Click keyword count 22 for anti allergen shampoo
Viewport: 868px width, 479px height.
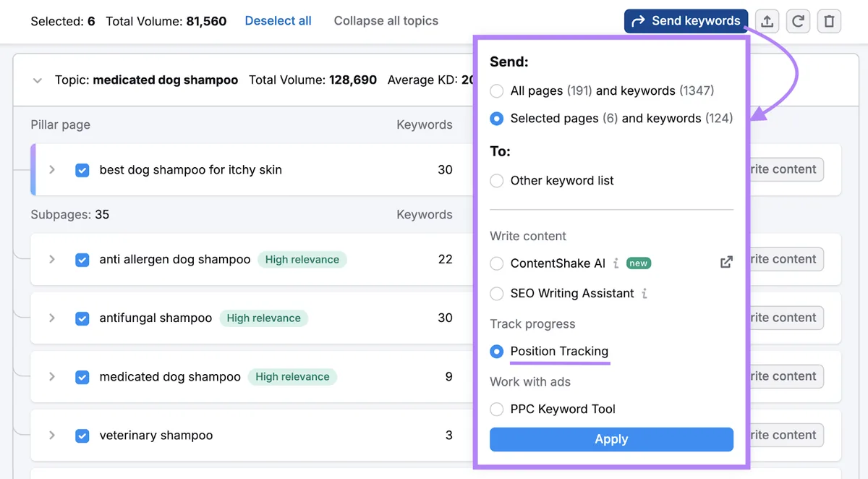pyautogui.click(x=446, y=260)
